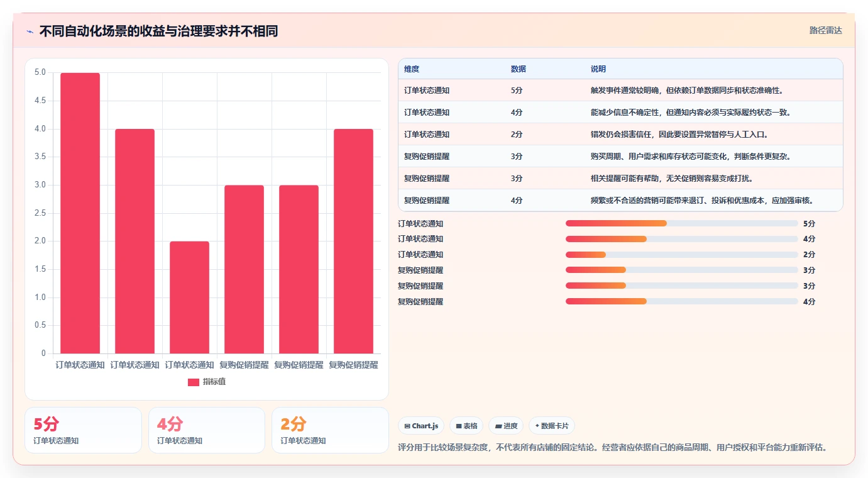The height and width of the screenshot is (478, 868).
Task: Click the shortest bar with value 2.0
Action: click(190, 297)
